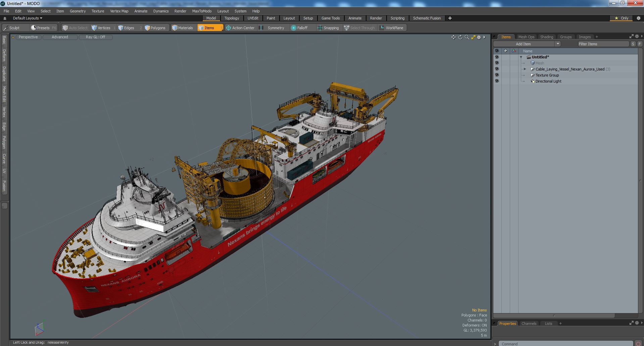Click in the Filter Items field

pyautogui.click(x=603, y=44)
